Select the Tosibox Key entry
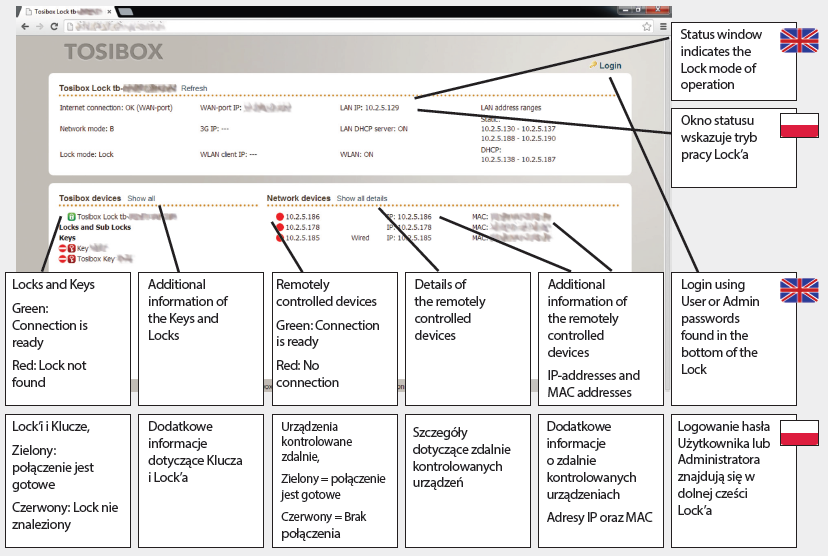 105,259
